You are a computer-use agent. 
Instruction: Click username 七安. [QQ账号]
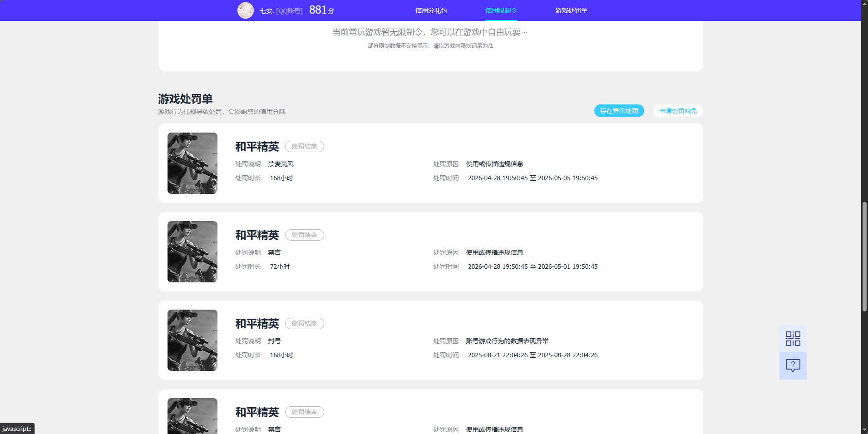tap(281, 11)
